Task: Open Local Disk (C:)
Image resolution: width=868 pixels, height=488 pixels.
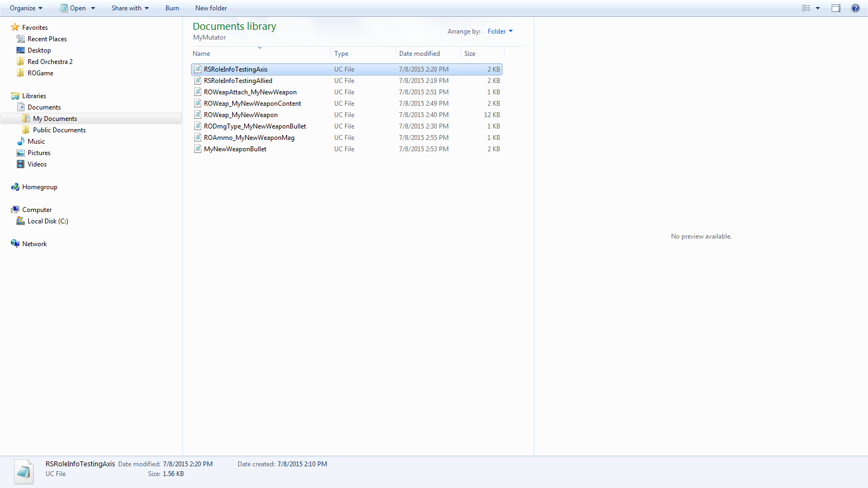Action: [48, 221]
